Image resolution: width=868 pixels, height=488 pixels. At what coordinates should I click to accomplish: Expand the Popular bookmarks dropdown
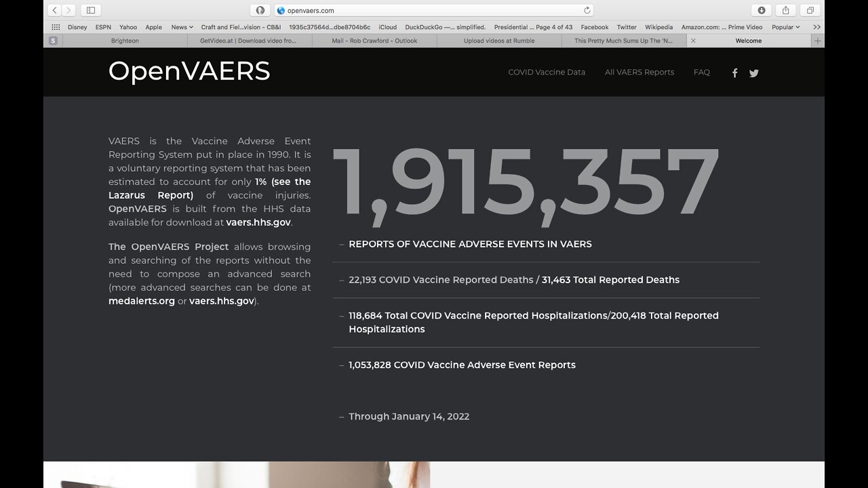786,27
